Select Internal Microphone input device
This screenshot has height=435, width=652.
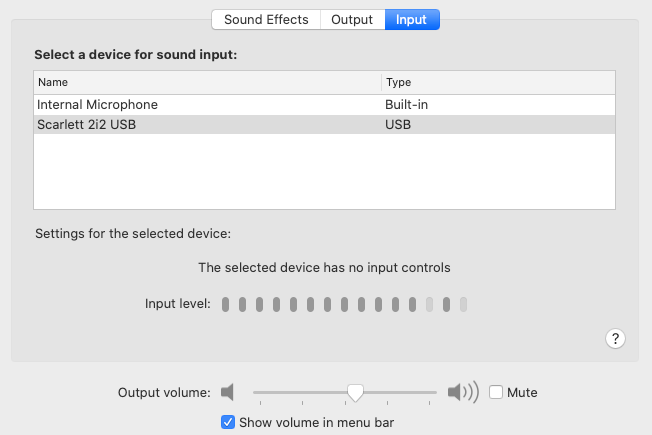point(98,104)
